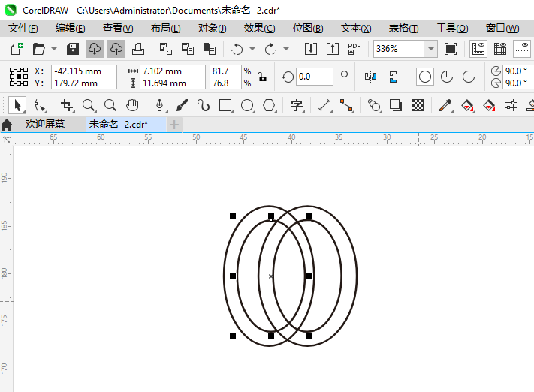Create a new document with the New icon
Image resolution: width=534 pixels, height=392 pixels.
coord(17,49)
